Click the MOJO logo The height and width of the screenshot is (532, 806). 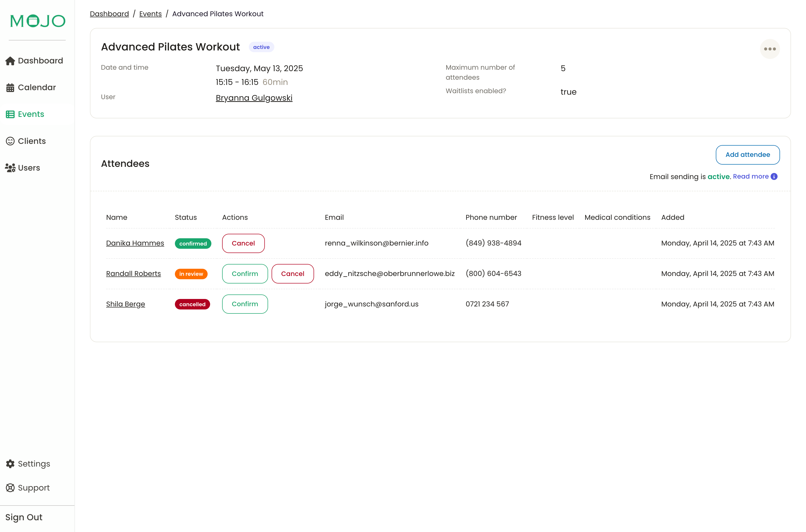[37, 21]
